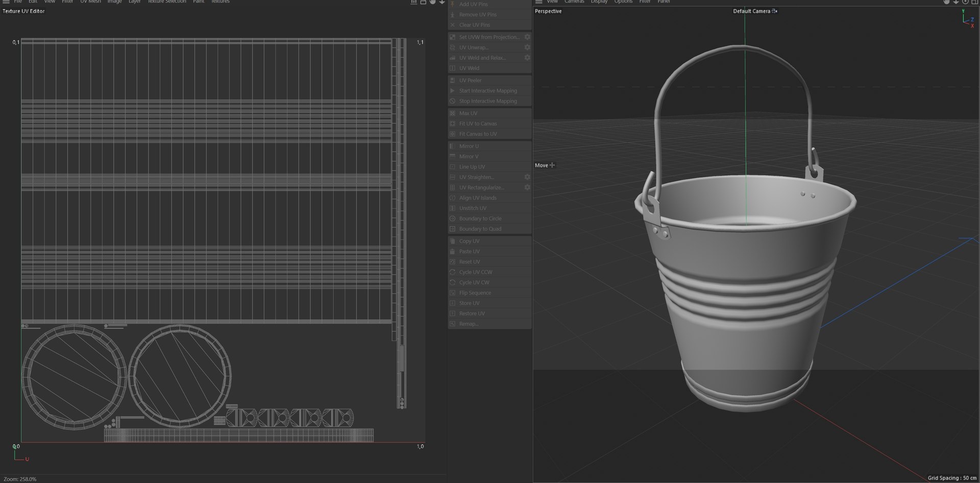Open the UV Unwrap settings gear
Viewport: 980px width, 483px height.
click(527, 47)
